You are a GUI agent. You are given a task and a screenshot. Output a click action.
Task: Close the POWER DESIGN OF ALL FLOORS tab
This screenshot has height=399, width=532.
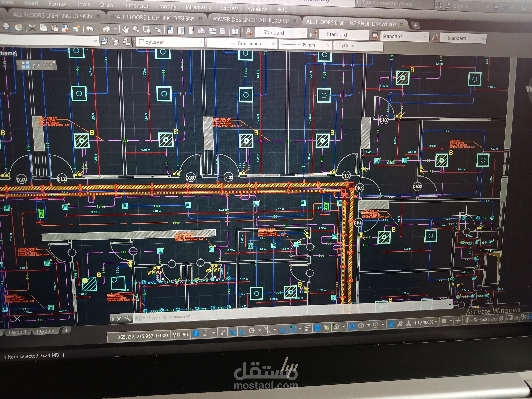click(x=295, y=21)
